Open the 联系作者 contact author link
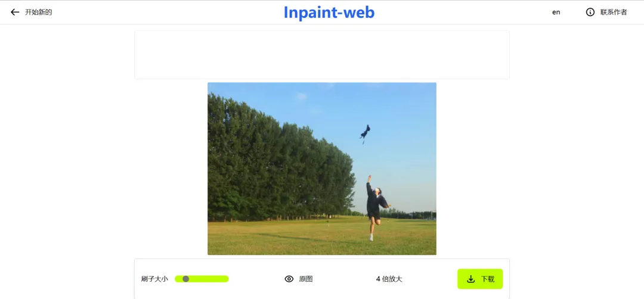 click(x=614, y=13)
